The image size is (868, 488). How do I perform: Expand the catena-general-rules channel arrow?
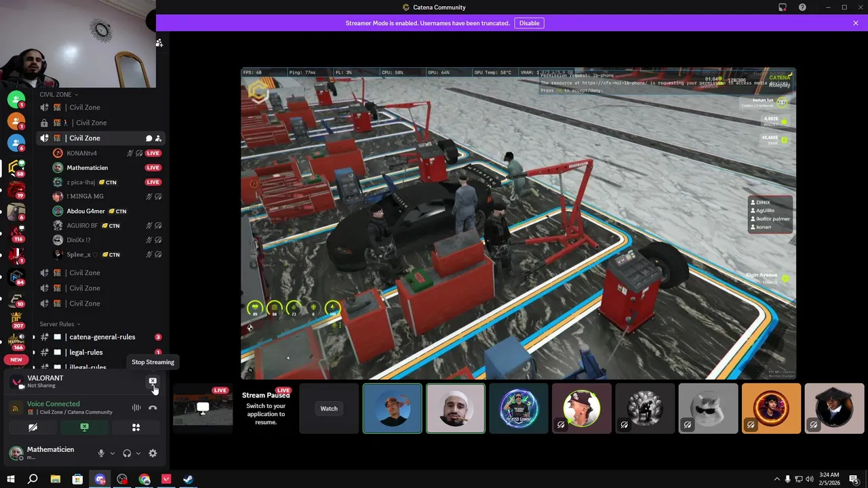point(34,337)
